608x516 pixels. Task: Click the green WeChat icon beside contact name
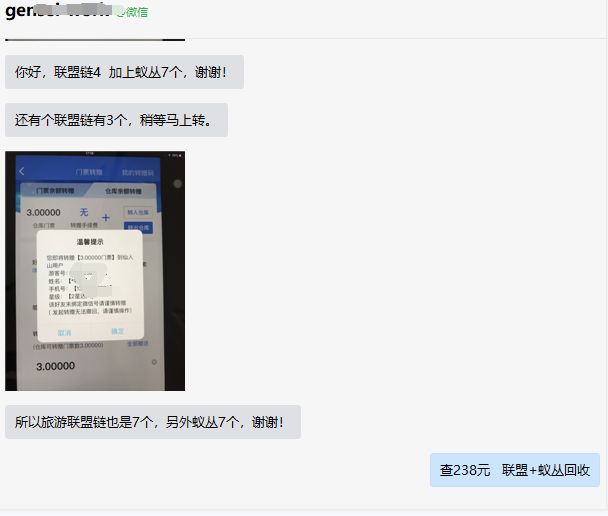click(x=120, y=12)
